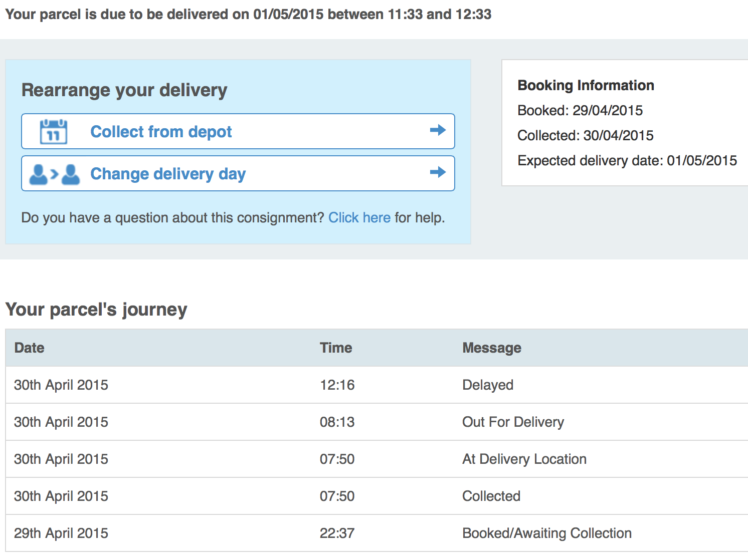Click the Message column header

point(492,348)
